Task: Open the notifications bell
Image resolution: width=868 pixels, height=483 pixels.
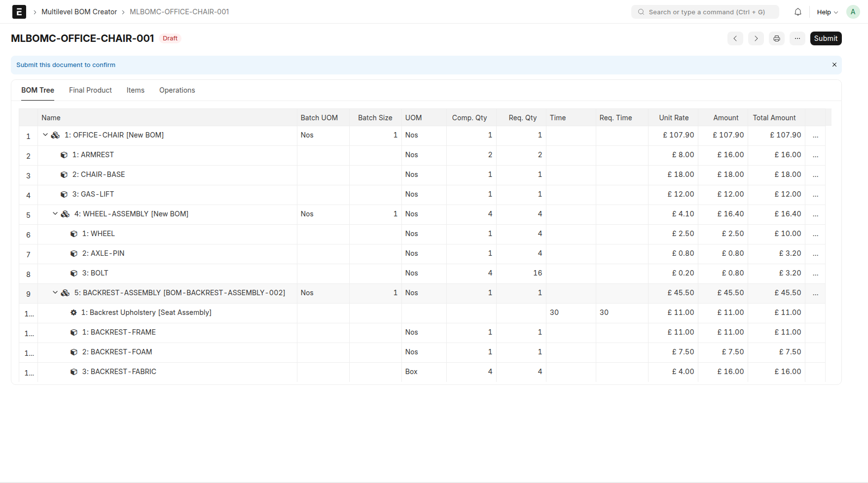Action: (x=797, y=12)
